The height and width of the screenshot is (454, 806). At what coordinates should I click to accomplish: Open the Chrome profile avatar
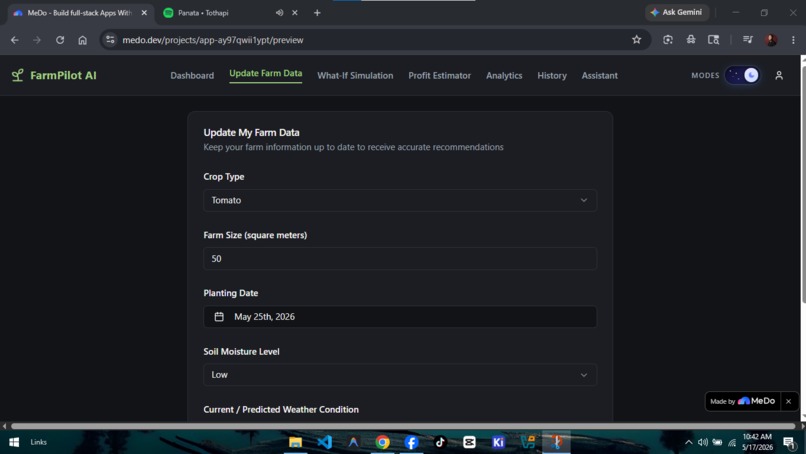coord(771,40)
